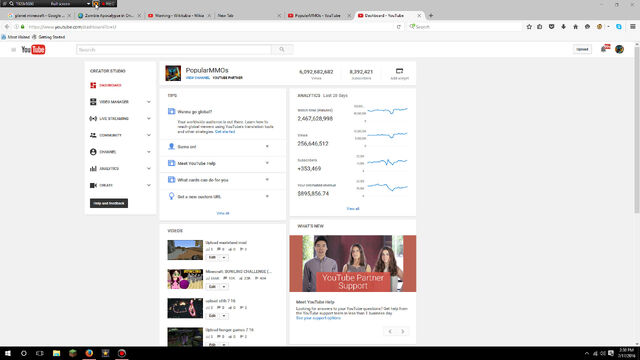Switch to planet minecraft Google tab
640x360 pixels.
39,16
